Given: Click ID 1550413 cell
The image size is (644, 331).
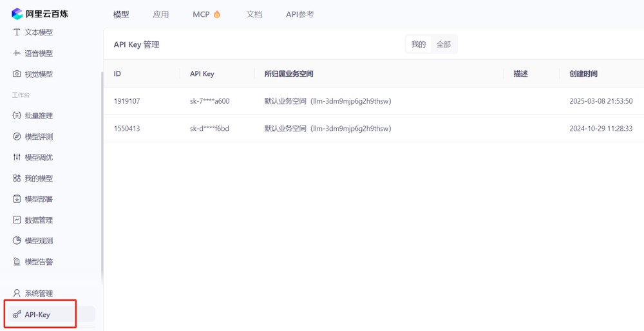Looking at the screenshot, I should 127,129.
